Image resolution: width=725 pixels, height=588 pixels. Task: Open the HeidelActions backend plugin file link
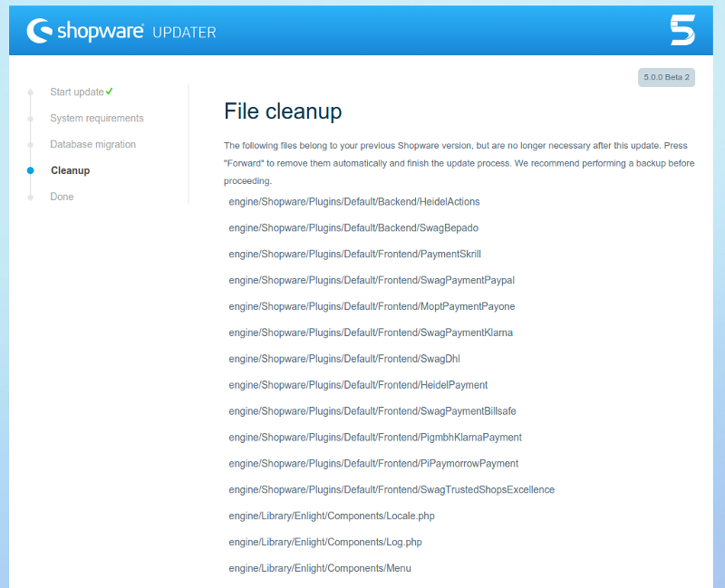pos(353,201)
